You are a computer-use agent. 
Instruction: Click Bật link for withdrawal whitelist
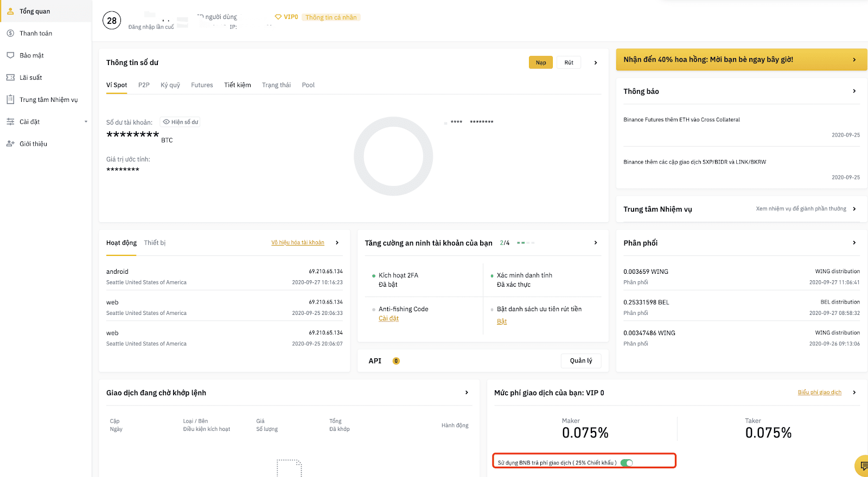point(502,321)
